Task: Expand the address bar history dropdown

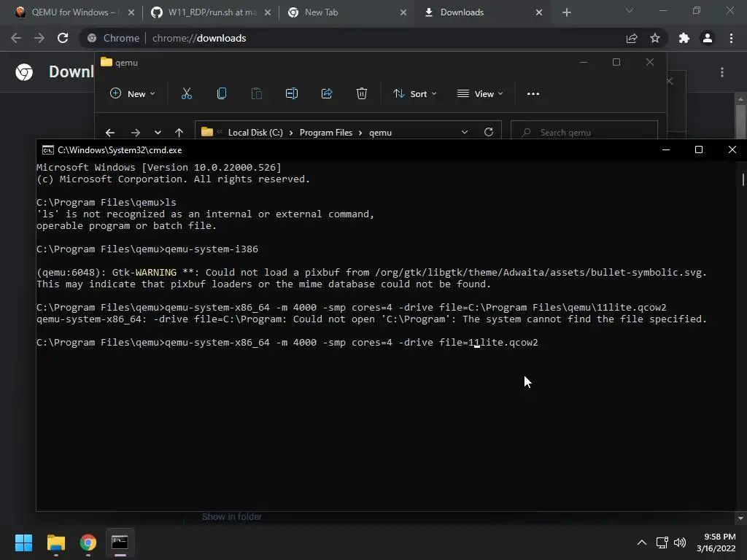Action: (465, 132)
